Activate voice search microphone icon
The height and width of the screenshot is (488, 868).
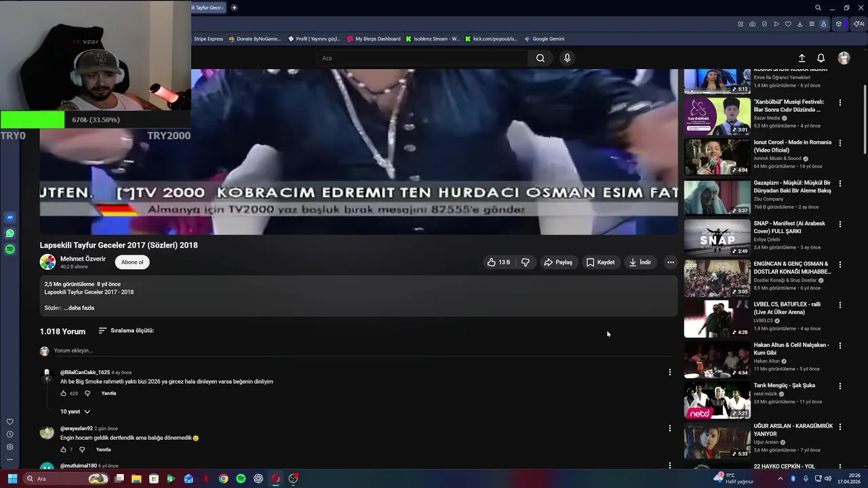568,58
